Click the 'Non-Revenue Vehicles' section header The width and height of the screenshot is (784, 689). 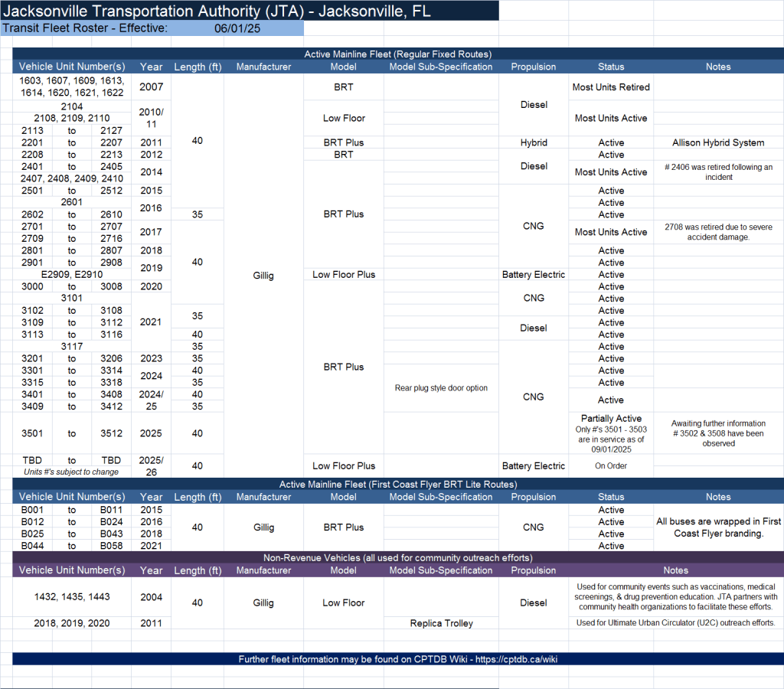click(397, 557)
